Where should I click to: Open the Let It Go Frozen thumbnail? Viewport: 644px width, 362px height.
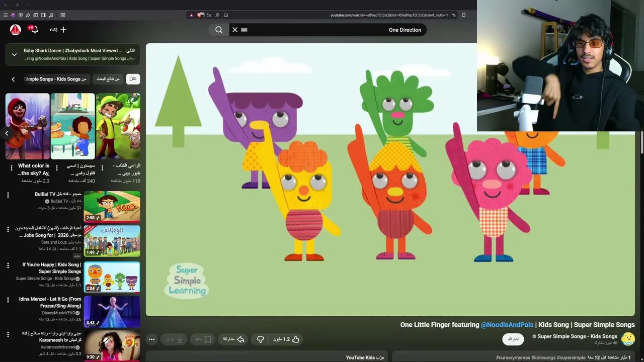click(x=112, y=312)
